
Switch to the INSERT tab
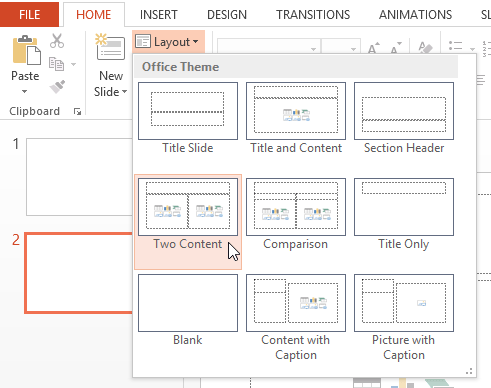pos(159,15)
